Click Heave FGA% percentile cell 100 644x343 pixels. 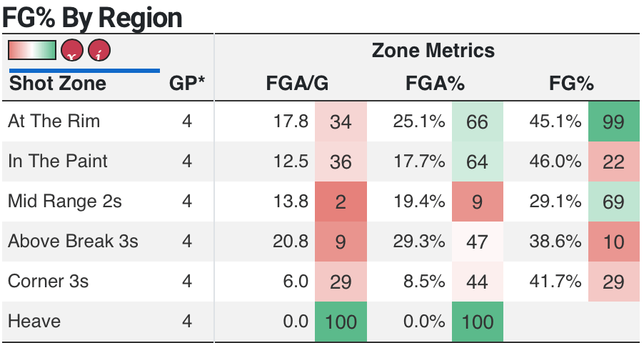(x=477, y=322)
